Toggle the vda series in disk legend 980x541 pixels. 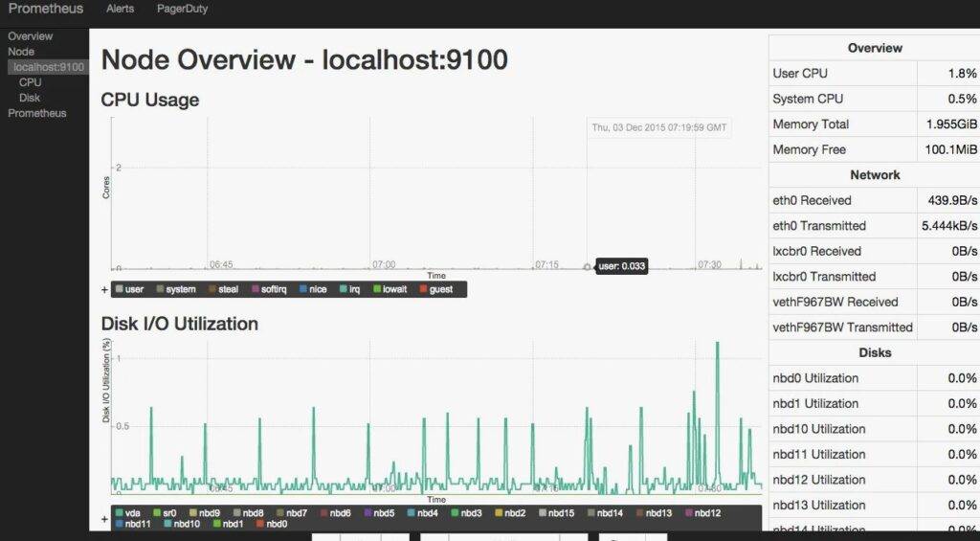coord(128,513)
